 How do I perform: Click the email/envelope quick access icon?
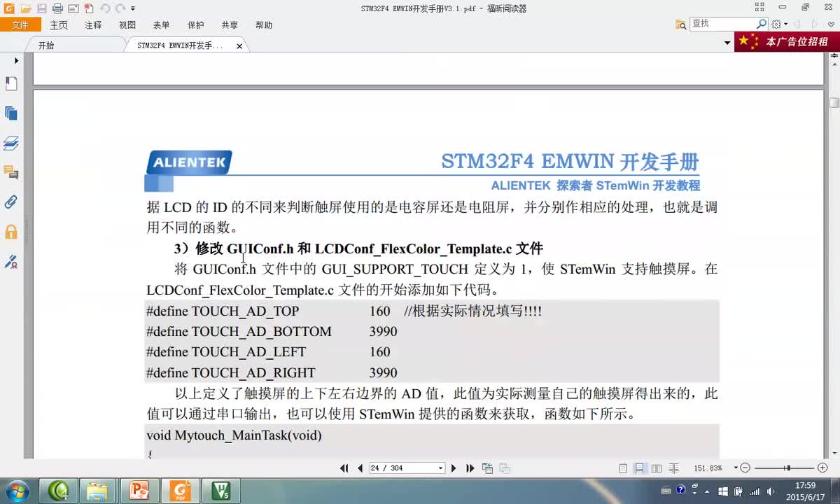tap(73, 8)
